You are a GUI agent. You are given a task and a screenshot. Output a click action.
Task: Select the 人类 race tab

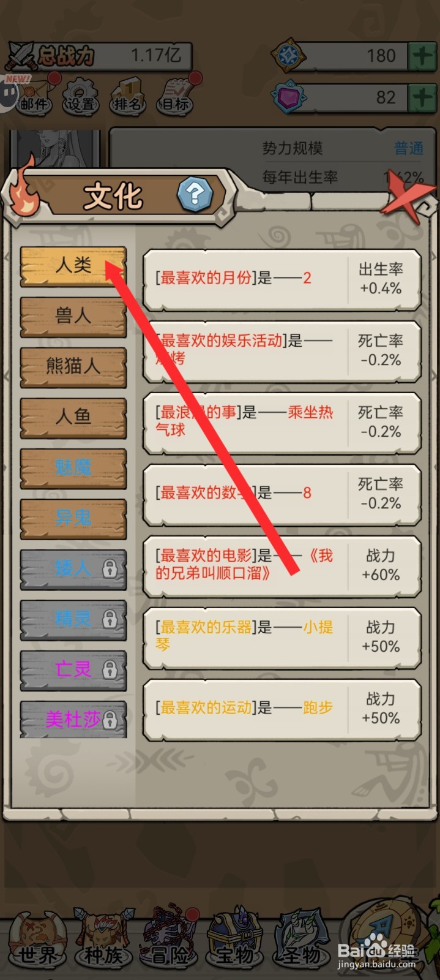[x=73, y=266]
